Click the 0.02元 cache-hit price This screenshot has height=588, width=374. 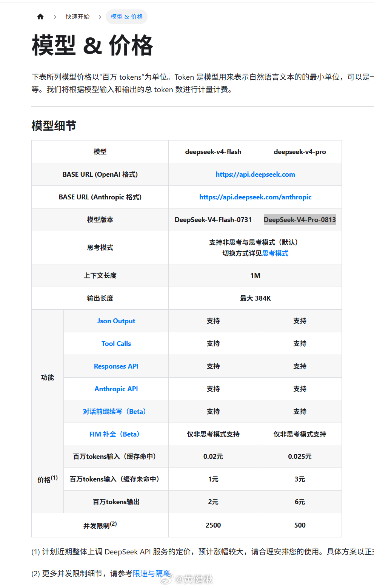point(213,457)
